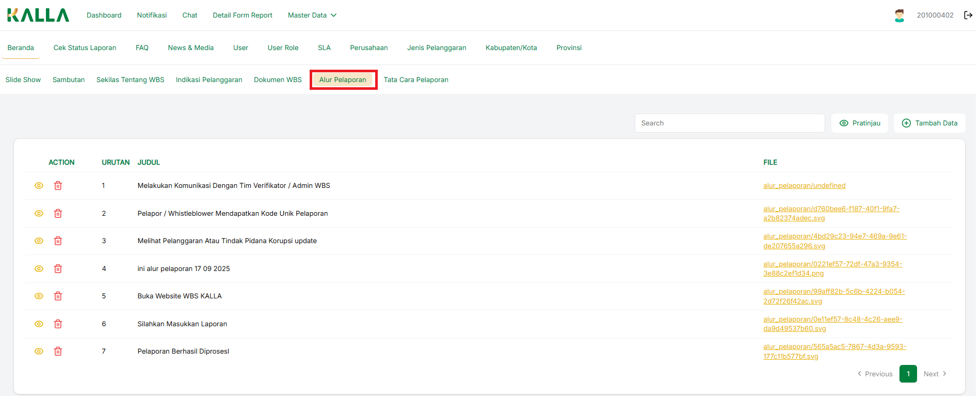This screenshot has height=398, width=980.
Task: View the Pelaporan Berhasil Diprosesl row
Action: tap(39, 352)
